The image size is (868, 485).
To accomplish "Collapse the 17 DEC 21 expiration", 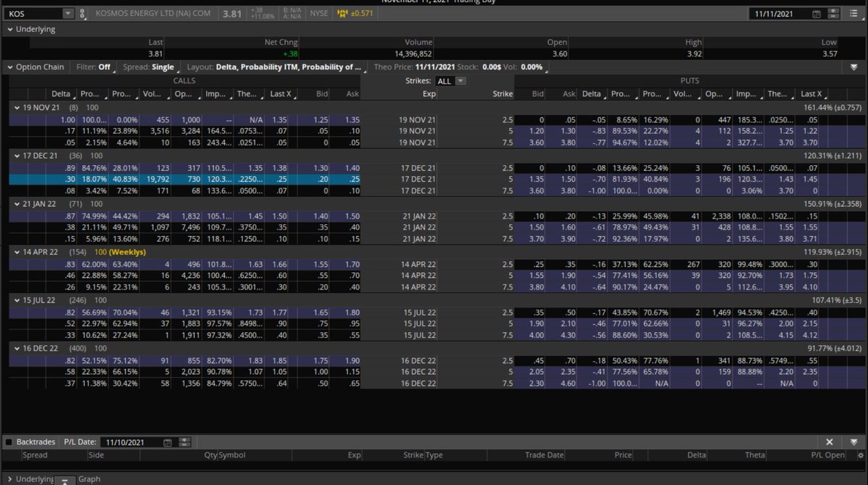I will 17,155.
